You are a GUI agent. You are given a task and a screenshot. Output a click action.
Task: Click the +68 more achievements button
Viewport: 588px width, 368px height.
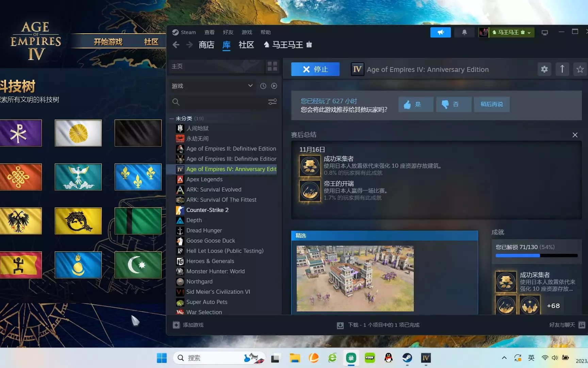tap(553, 306)
